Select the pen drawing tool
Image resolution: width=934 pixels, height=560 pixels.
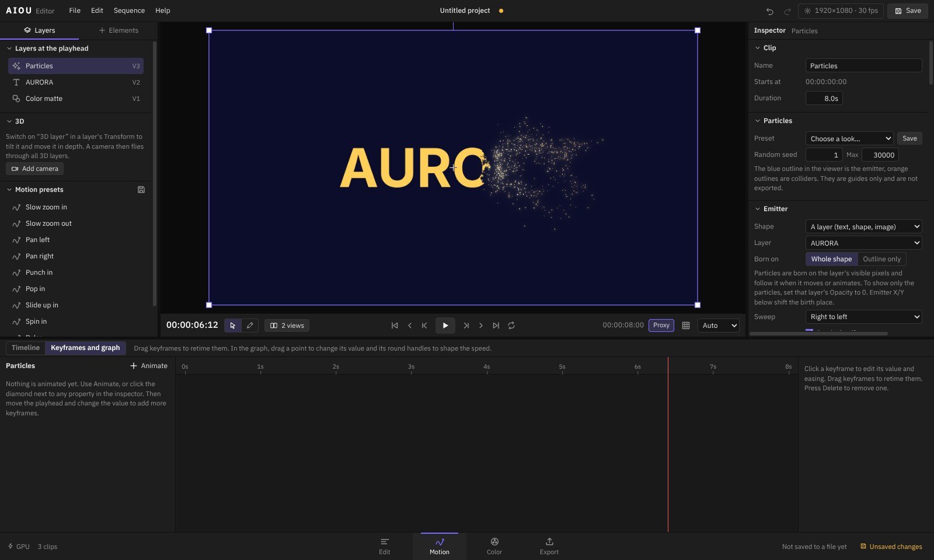click(250, 325)
